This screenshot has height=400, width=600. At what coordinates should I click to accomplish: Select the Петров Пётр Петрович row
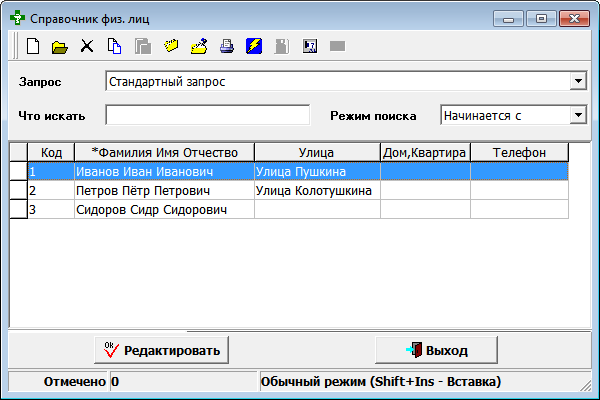[163, 190]
